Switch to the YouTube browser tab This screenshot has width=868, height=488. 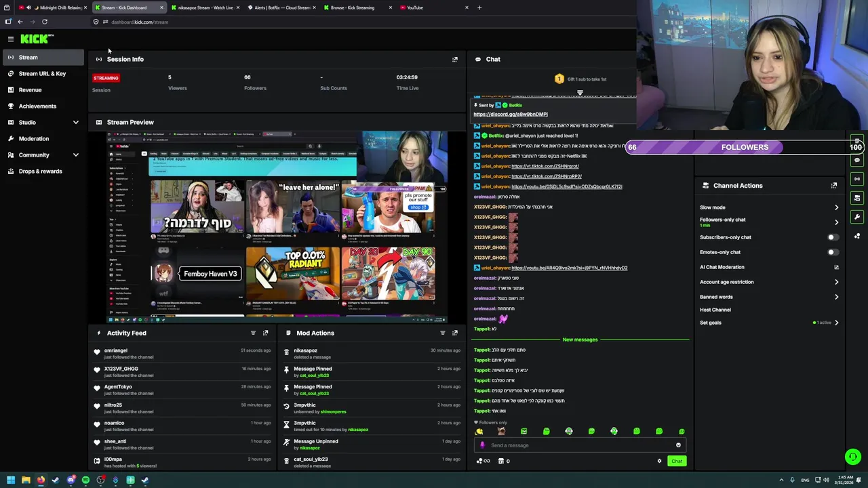point(433,7)
